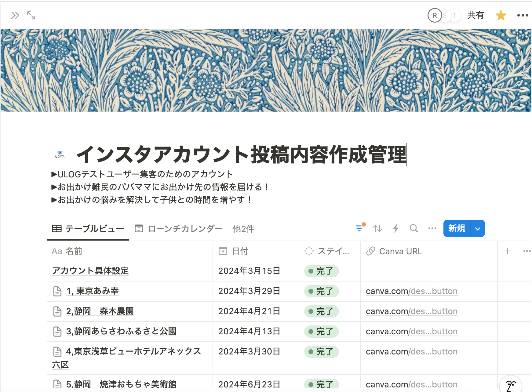Image resolution: width=532 pixels, height=392 pixels.
Task: Open the 完了 status of 1, 東京あみ幸
Action: coord(322,291)
